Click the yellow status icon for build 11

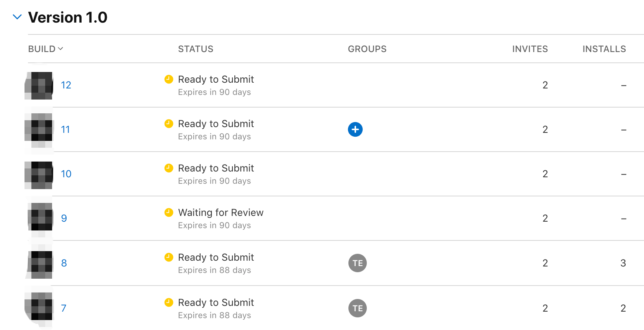pyautogui.click(x=169, y=124)
